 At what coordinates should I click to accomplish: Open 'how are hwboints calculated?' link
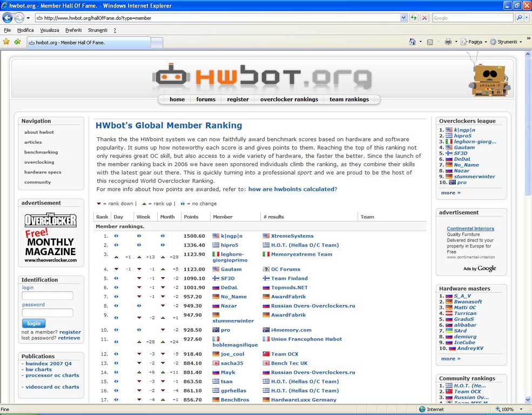click(292, 189)
